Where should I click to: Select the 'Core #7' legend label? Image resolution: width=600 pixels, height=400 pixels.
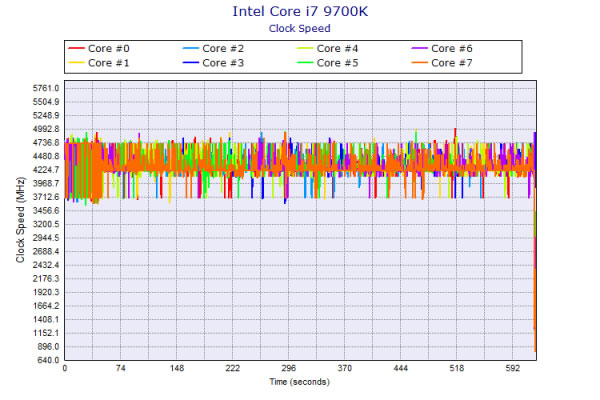tap(452, 63)
